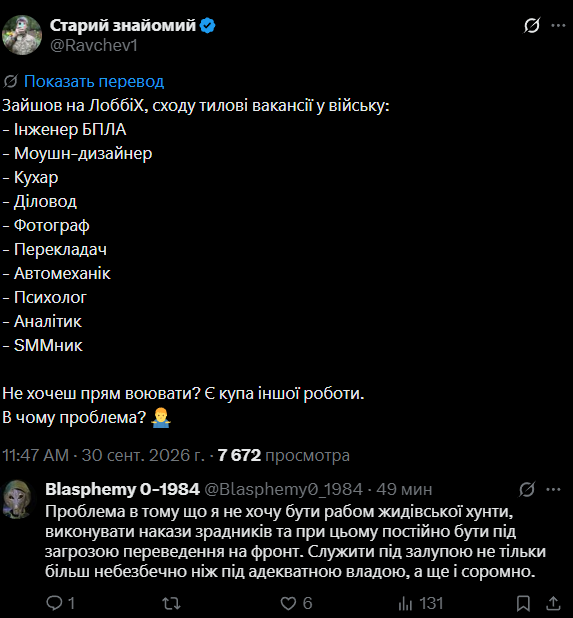
Task: Click the post timestamp 11:47 AM
Action: [x=35, y=455]
